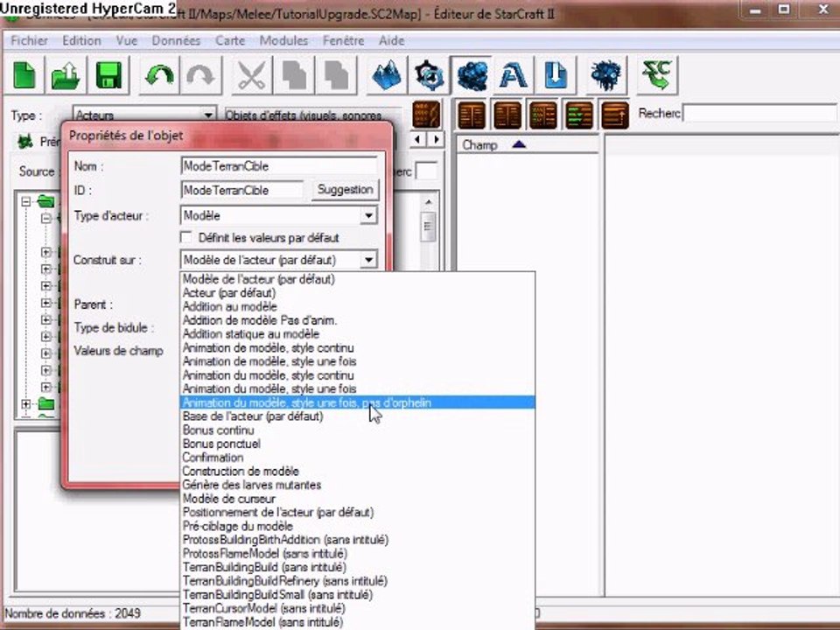The width and height of the screenshot is (840, 630).
Task: Select Génère des larves mutantes option
Action: [357, 485]
